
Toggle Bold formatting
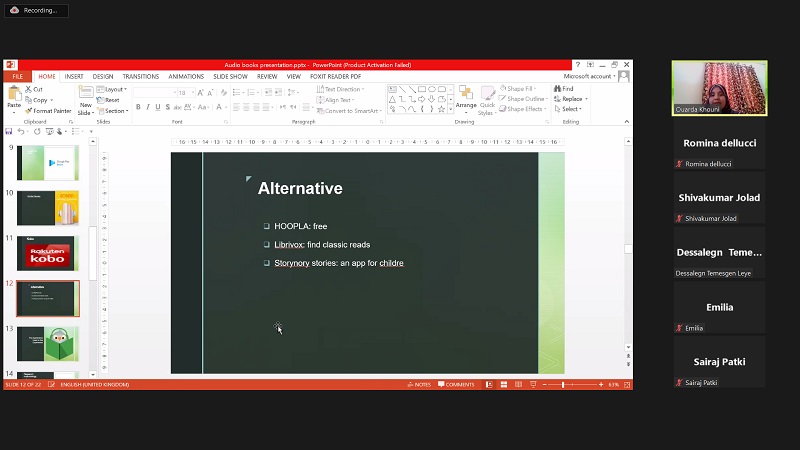pyautogui.click(x=137, y=107)
